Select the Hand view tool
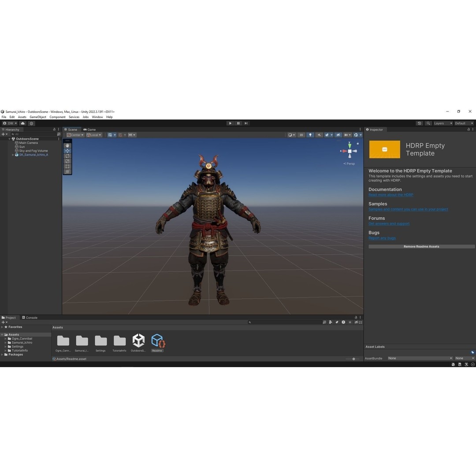The height and width of the screenshot is (476, 476). coord(67,145)
